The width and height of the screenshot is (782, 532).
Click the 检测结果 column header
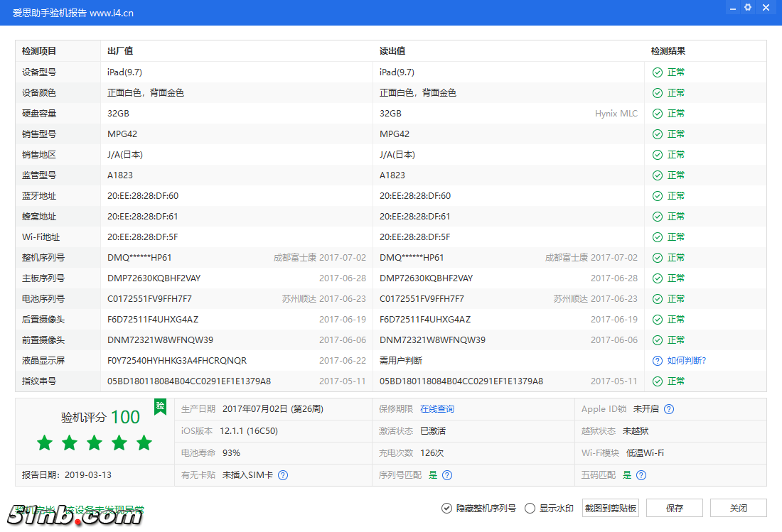tap(668, 51)
